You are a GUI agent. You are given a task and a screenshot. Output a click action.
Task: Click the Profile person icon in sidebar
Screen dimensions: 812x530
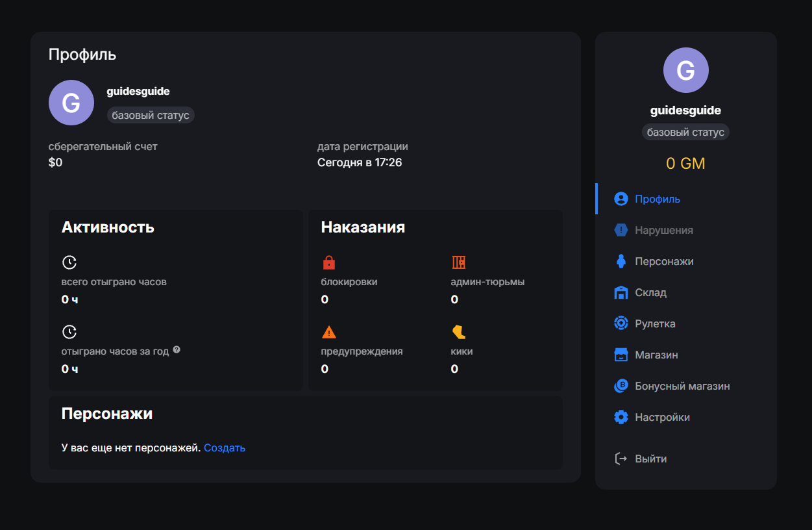621,199
